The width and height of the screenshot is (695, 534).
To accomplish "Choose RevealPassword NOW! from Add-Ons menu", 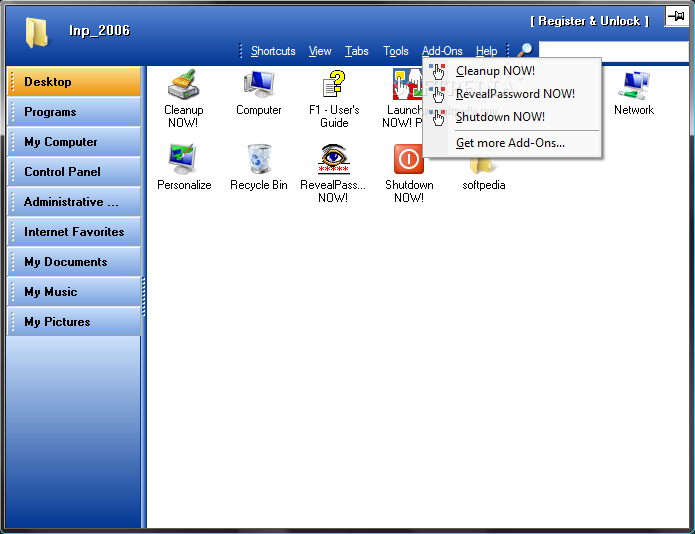I will tap(512, 94).
